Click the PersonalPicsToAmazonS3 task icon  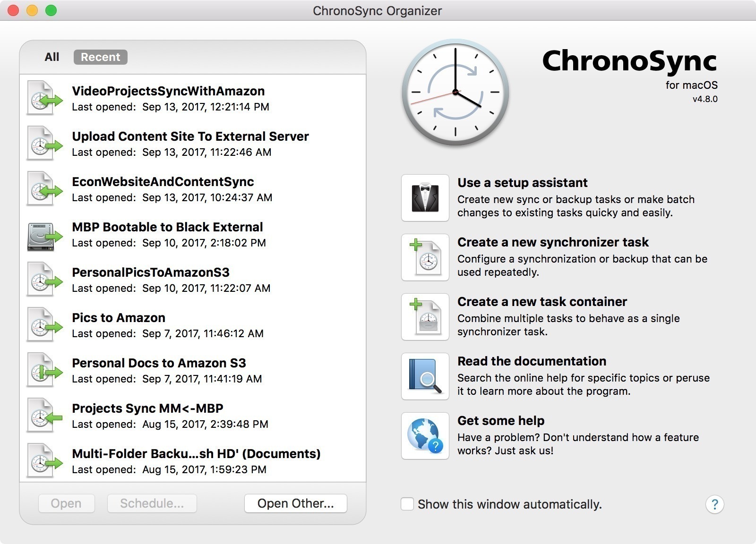tap(44, 280)
